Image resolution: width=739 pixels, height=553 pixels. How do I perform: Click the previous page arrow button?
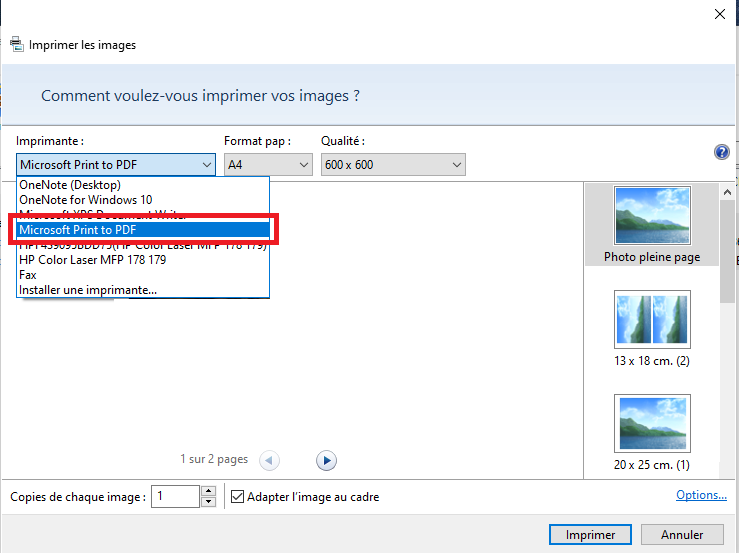pos(269,460)
